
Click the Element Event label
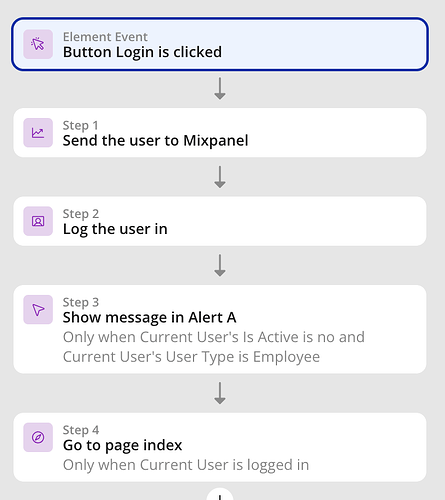(x=105, y=37)
